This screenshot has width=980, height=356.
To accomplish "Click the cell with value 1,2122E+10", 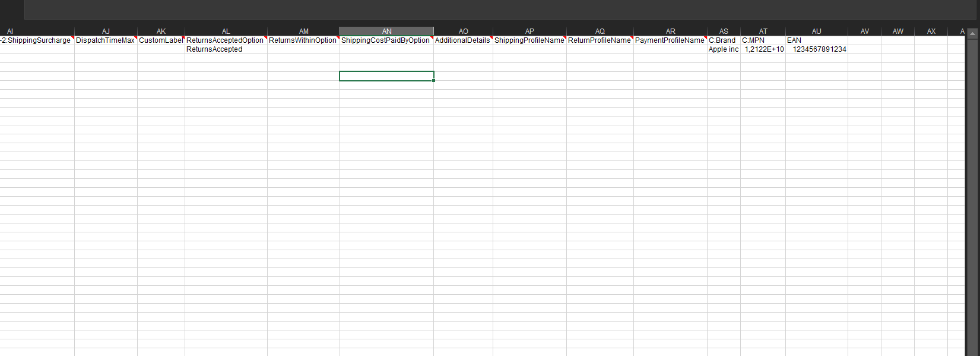I will (x=763, y=49).
